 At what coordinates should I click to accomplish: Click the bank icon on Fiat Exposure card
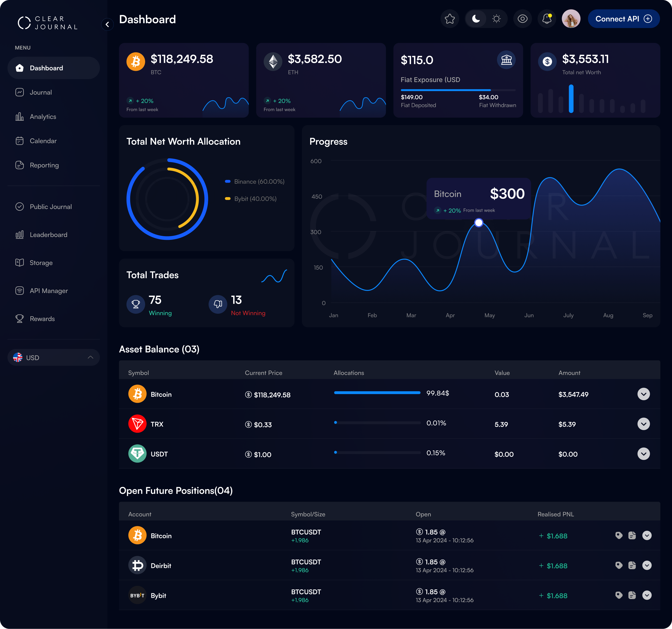pos(506,60)
